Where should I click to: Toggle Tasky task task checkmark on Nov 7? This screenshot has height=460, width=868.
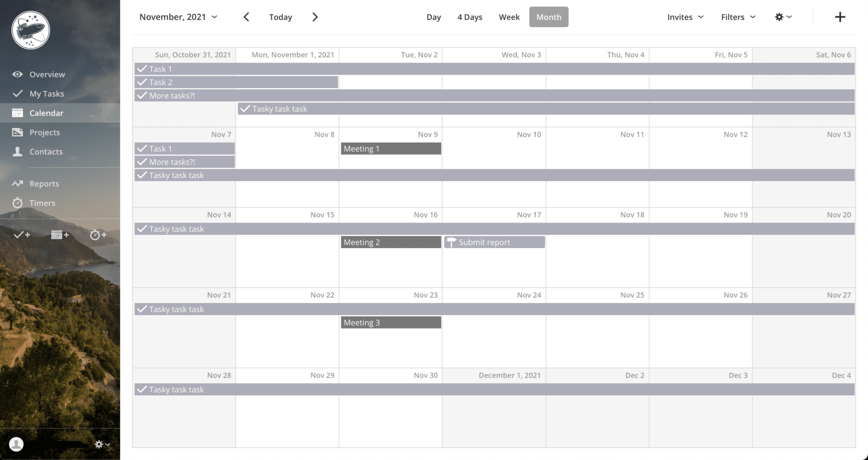142,175
